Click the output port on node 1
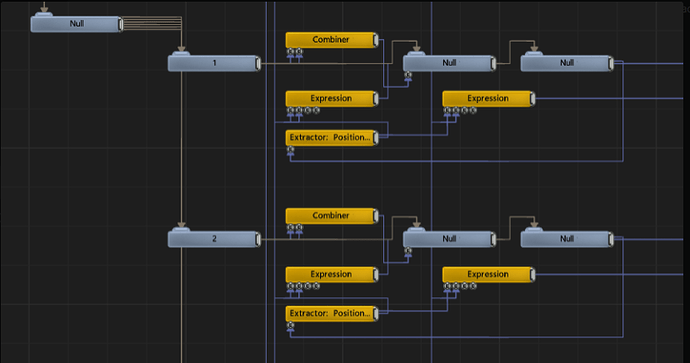 coord(258,64)
